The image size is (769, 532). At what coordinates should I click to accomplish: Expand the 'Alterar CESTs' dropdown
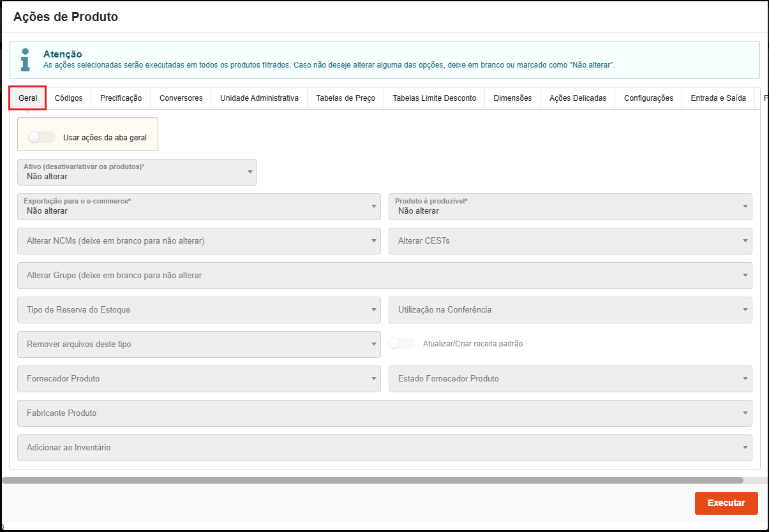pos(570,241)
